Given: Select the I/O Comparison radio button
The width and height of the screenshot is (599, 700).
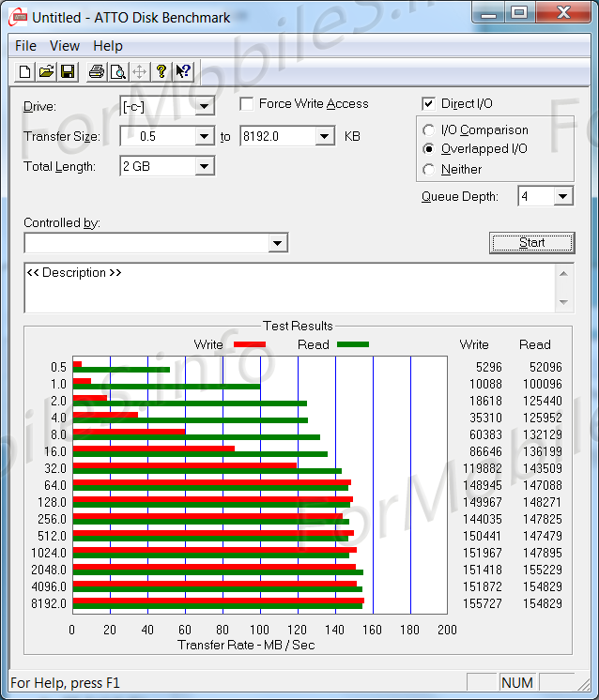Looking at the screenshot, I should click(429, 130).
